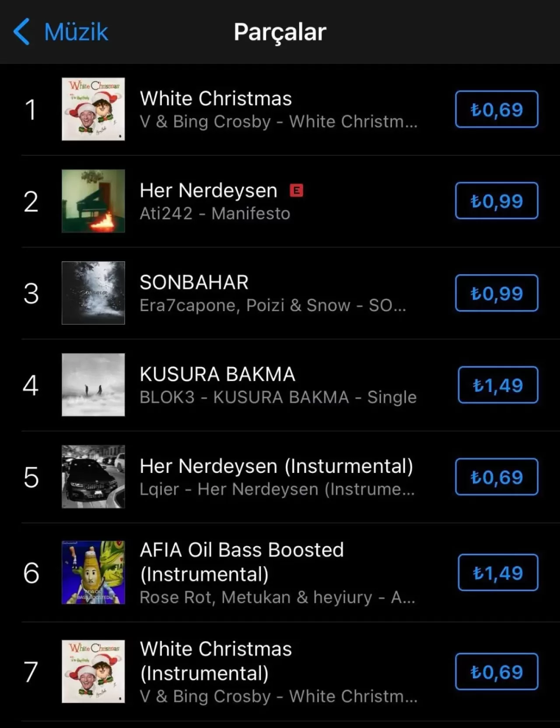The width and height of the screenshot is (560, 728).
Task: Go back via the Müzik link
Action: click(x=74, y=31)
